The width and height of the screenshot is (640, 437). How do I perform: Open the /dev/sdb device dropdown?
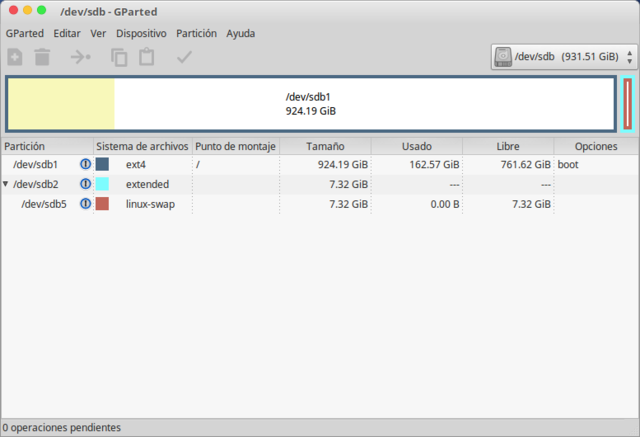pyautogui.click(x=564, y=57)
